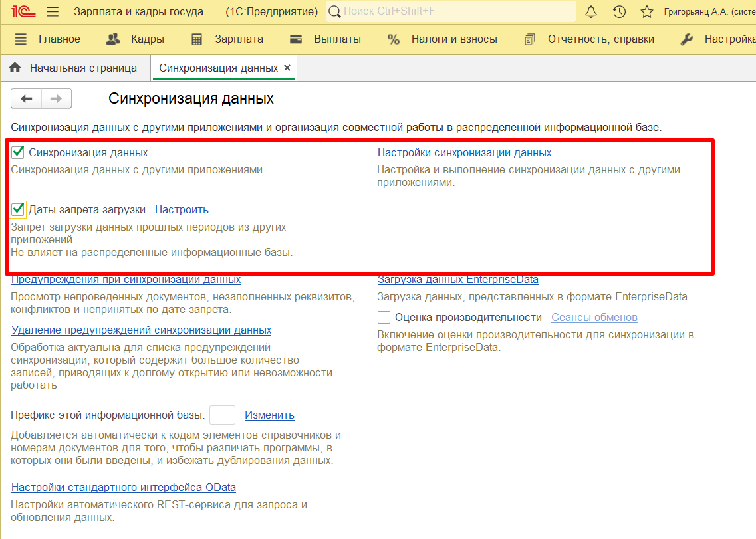Click the notifications bell icon
This screenshot has width=756, height=539.
point(591,12)
